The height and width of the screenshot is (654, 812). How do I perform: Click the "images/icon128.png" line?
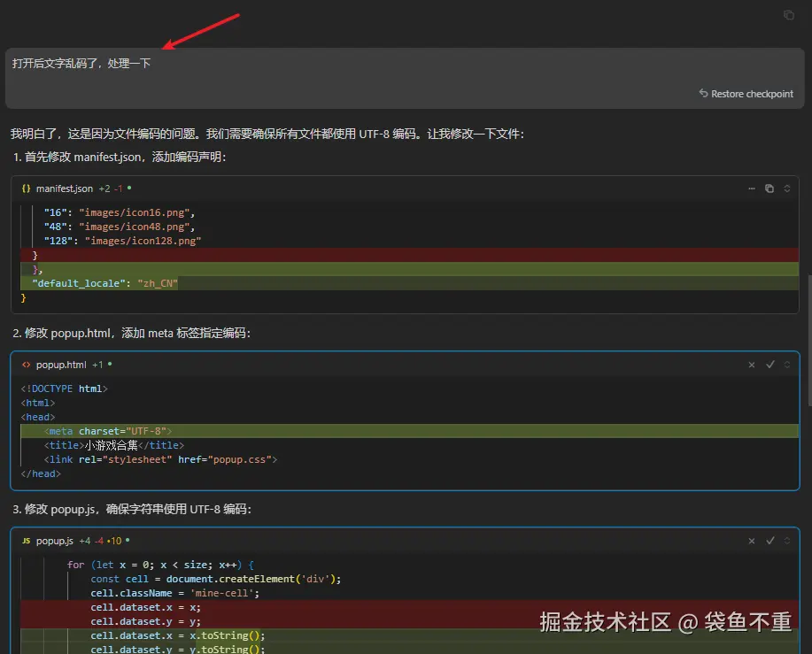coord(122,241)
